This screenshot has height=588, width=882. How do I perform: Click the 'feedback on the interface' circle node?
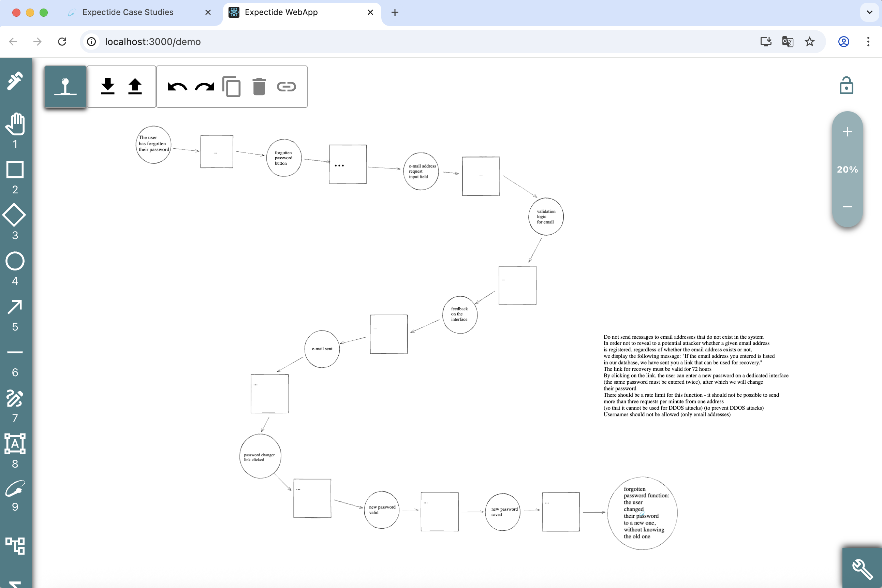[460, 314]
